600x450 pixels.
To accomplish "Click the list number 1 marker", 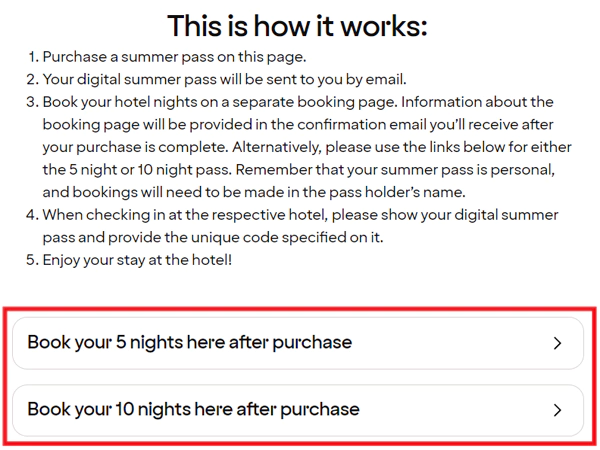I will 31,57.
